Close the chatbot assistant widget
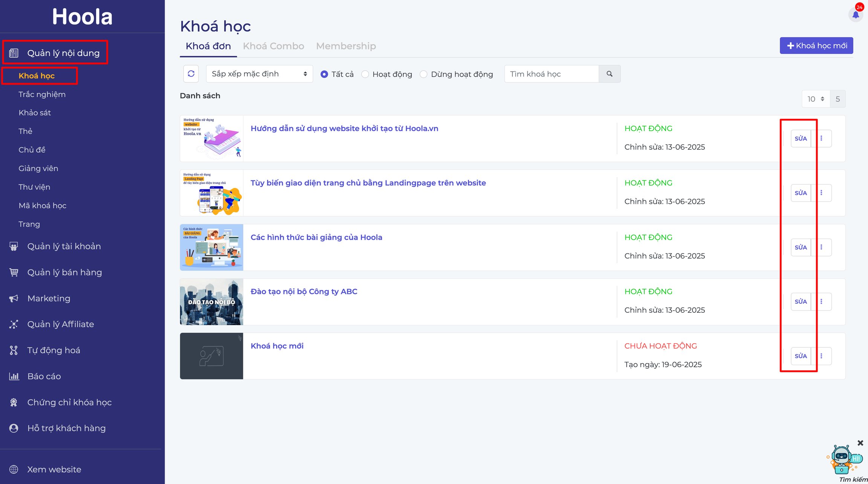Image resolution: width=868 pixels, height=484 pixels. 860,443
